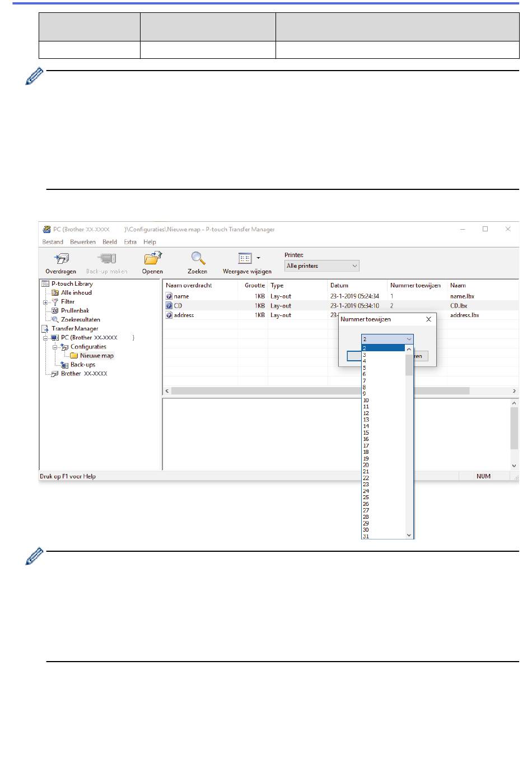Select the Brother XX-XXXX printer icon at tree bottom
Viewport: 532px width, 777px height.
[x=55, y=374]
